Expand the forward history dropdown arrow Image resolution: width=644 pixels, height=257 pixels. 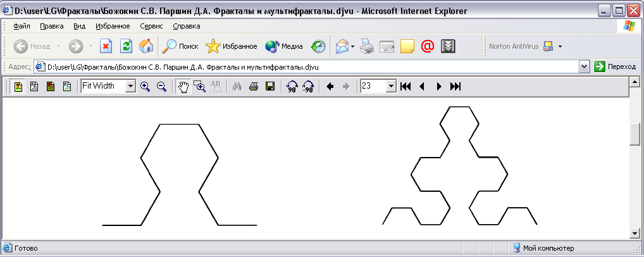point(90,46)
